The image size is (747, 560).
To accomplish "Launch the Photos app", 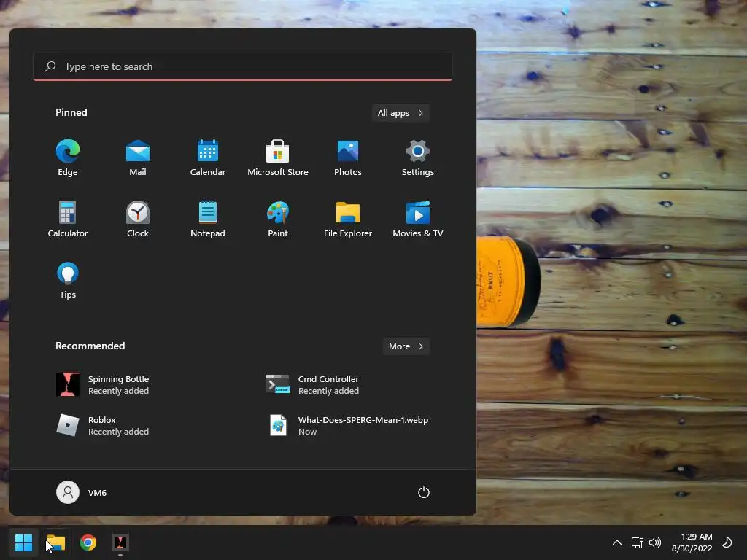I will [348, 158].
